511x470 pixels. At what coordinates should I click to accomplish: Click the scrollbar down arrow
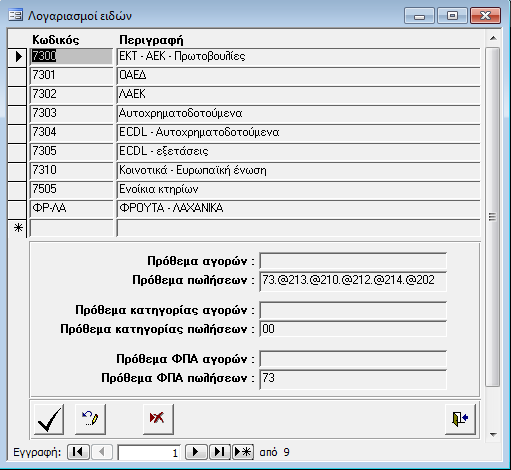click(x=493, y=434)
